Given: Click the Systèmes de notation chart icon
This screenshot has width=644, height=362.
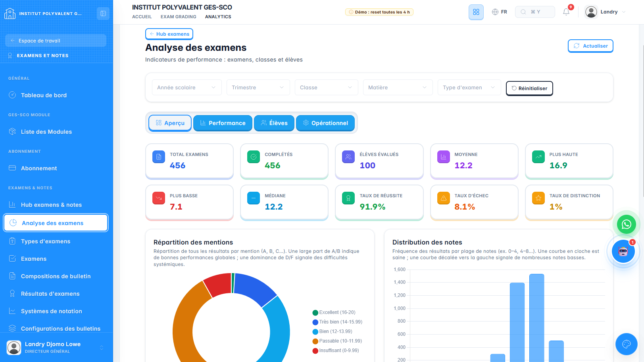Looking at the screenshot, I should pos(12,311).
